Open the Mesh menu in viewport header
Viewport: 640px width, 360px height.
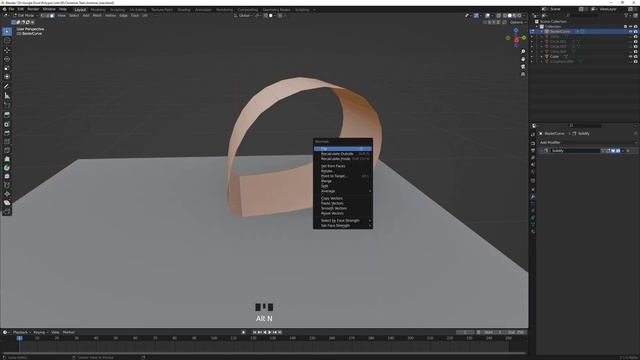click(x=97, y=16)
